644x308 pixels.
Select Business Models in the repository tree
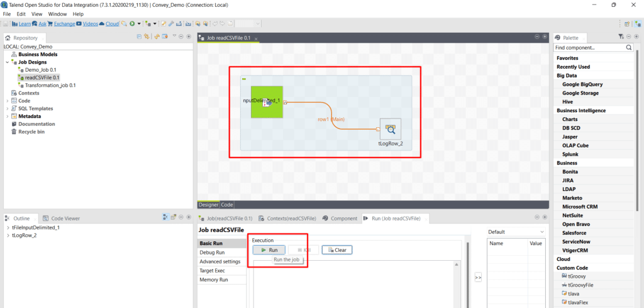[x=38, y=54]
